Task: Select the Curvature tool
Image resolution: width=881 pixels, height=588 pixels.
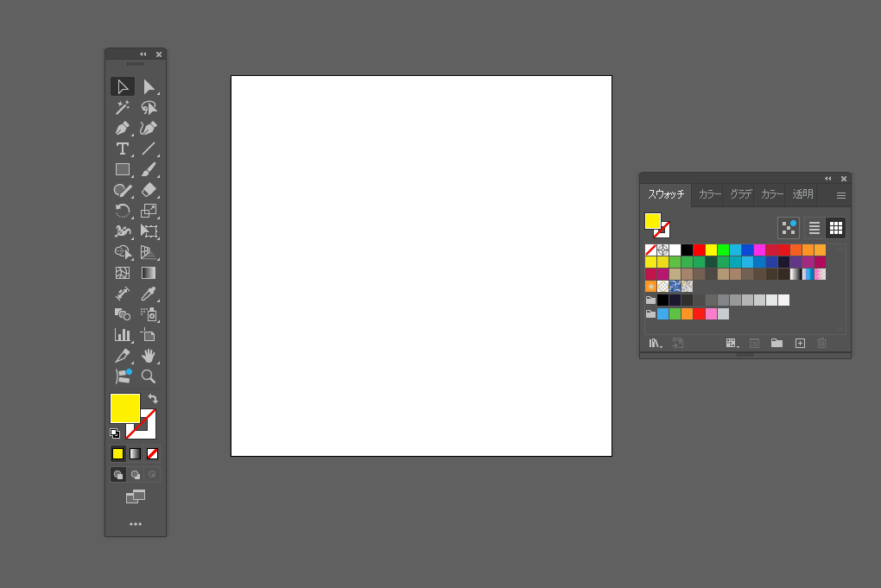Action: pyautogui.click(x=149, y=128)
